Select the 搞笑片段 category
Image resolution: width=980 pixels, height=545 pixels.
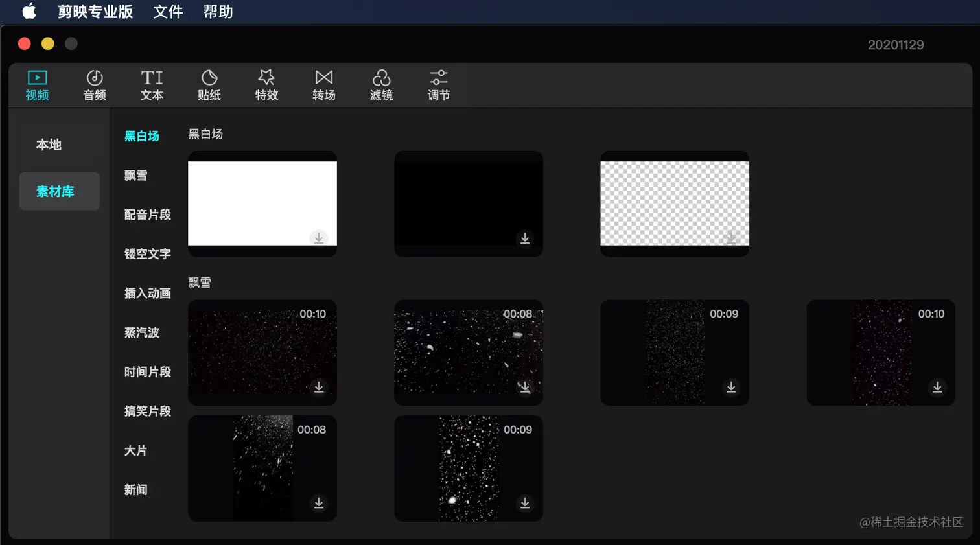click(148, 412)
